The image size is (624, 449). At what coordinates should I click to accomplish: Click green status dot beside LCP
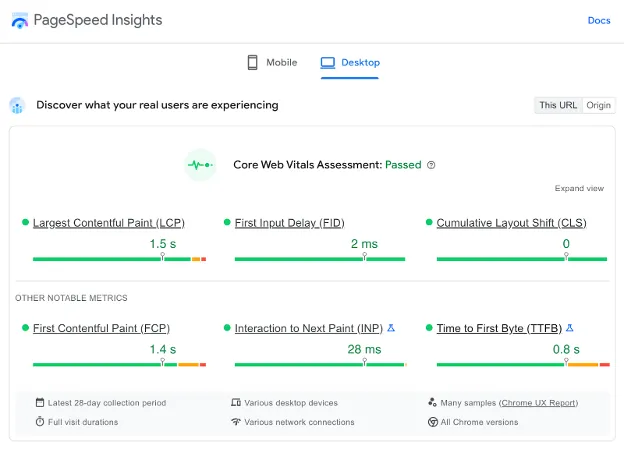point(25,222)
